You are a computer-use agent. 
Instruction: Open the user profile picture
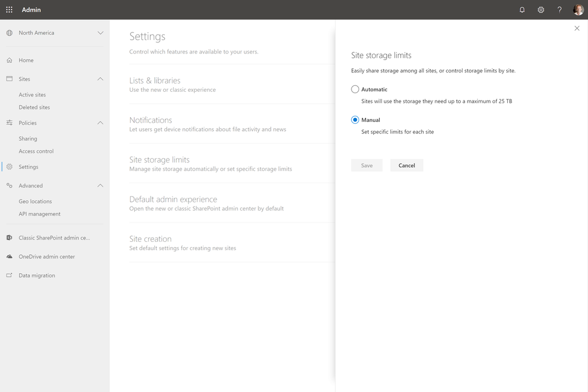(578, 9)
